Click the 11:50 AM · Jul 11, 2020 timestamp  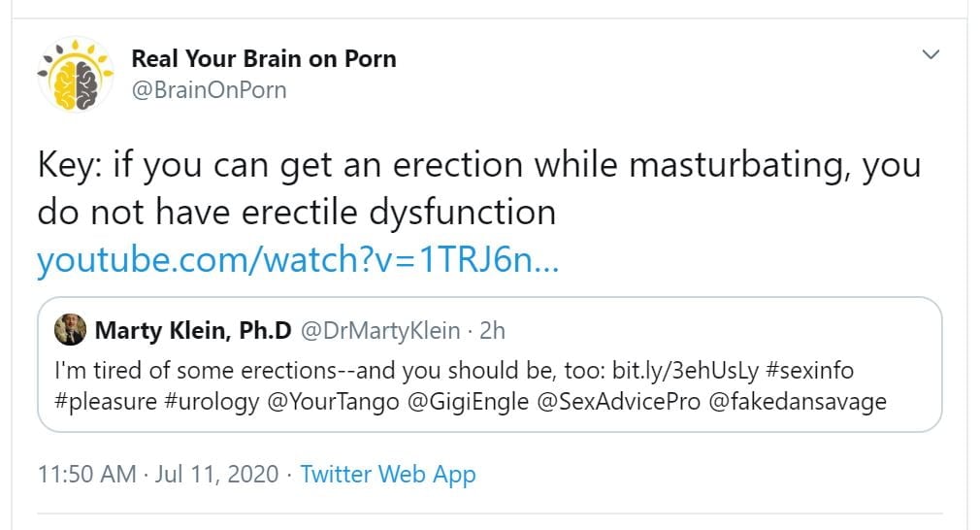coord(158,475)
